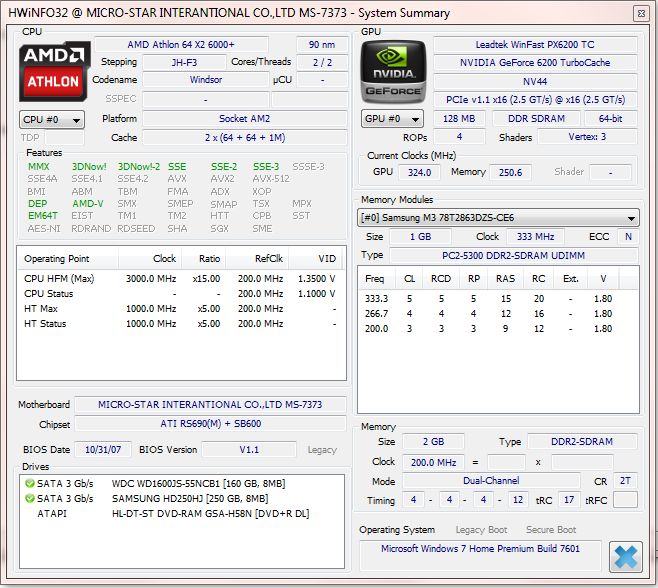The height and width of the screenshot is (588, 658).
Task: Click green check beside SAMSUNG HD250HJ drive
Action: (30, 499)
